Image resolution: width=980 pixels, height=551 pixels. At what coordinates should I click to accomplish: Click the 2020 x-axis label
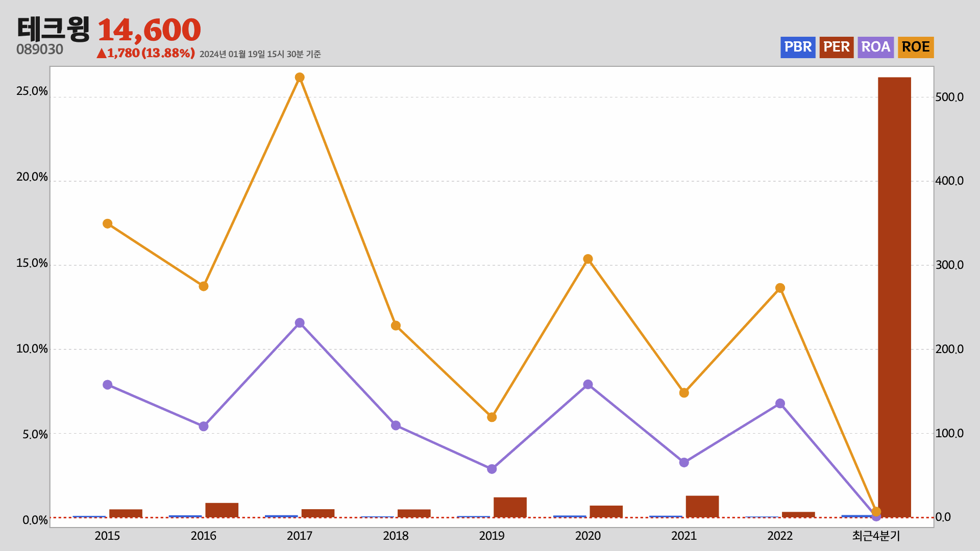click(x=588, y=536)
